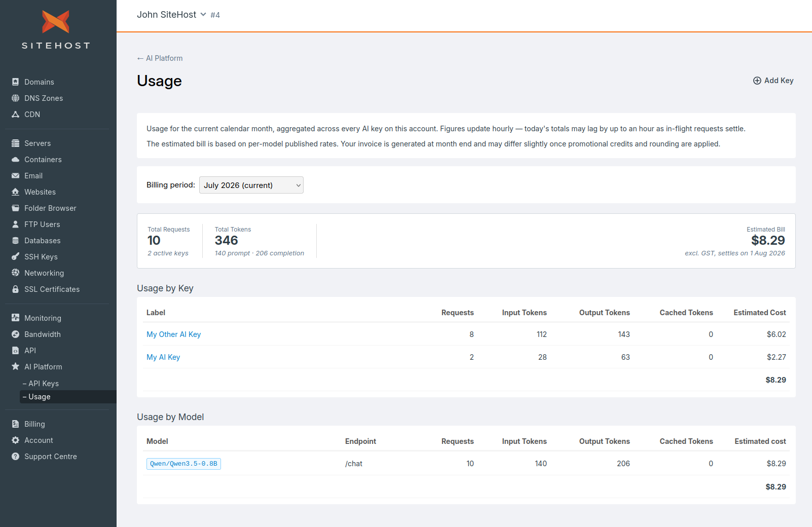The height and width of the screenshot is (527, 812).
Task: Click the FTP Users person icon
Action: [x=16, y=224]
